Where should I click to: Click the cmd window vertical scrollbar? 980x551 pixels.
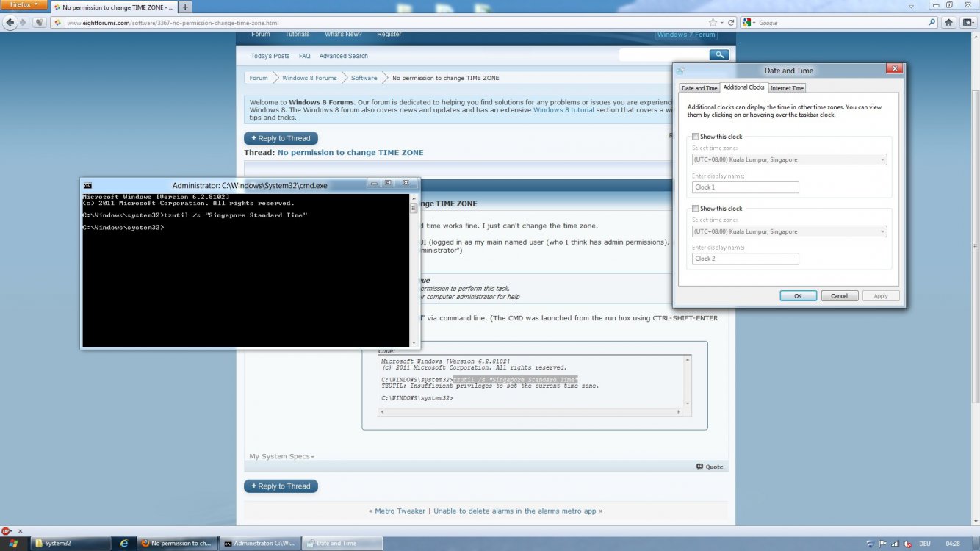pyautogui.click(x=414, y=270)
